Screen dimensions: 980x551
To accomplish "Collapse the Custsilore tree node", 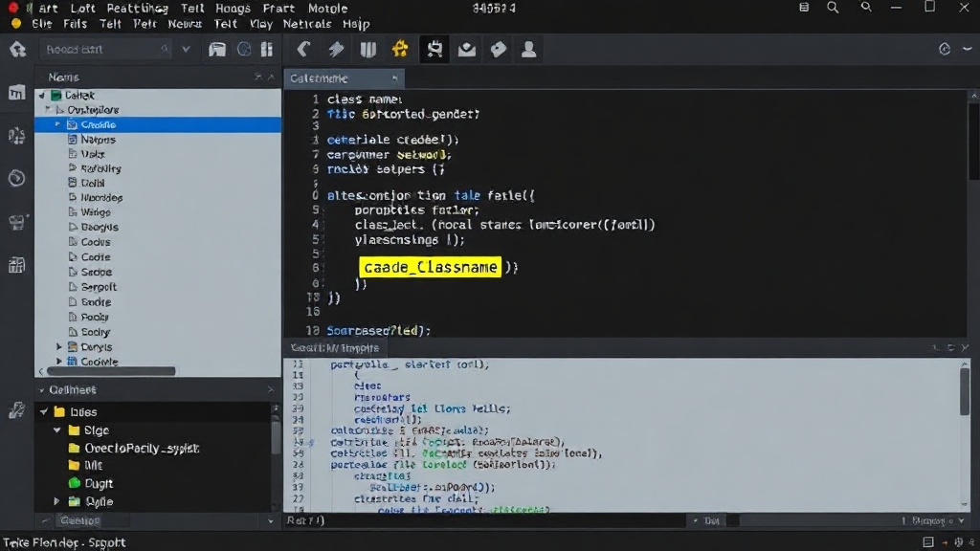I will click(x=48, y=109).
